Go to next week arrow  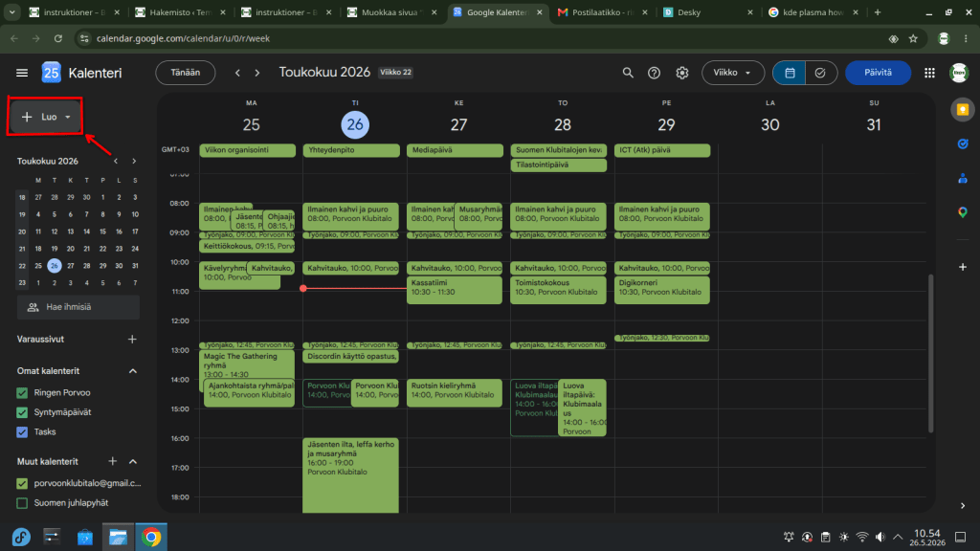pos(256,73)
